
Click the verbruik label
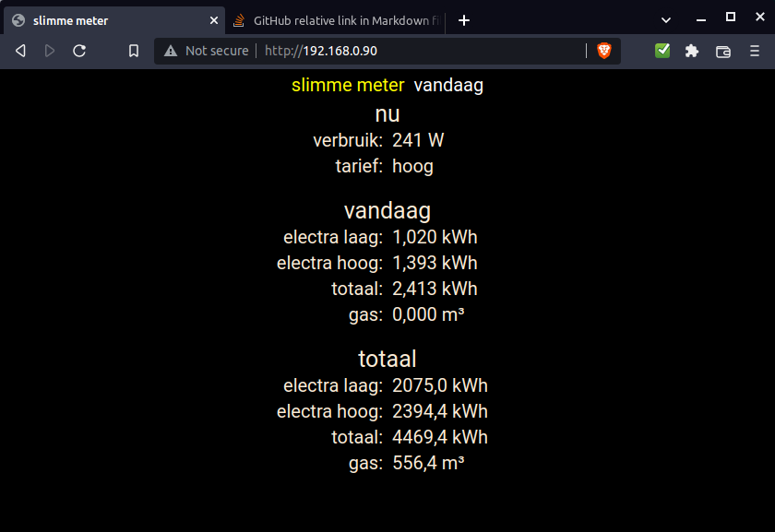point(348,140)
